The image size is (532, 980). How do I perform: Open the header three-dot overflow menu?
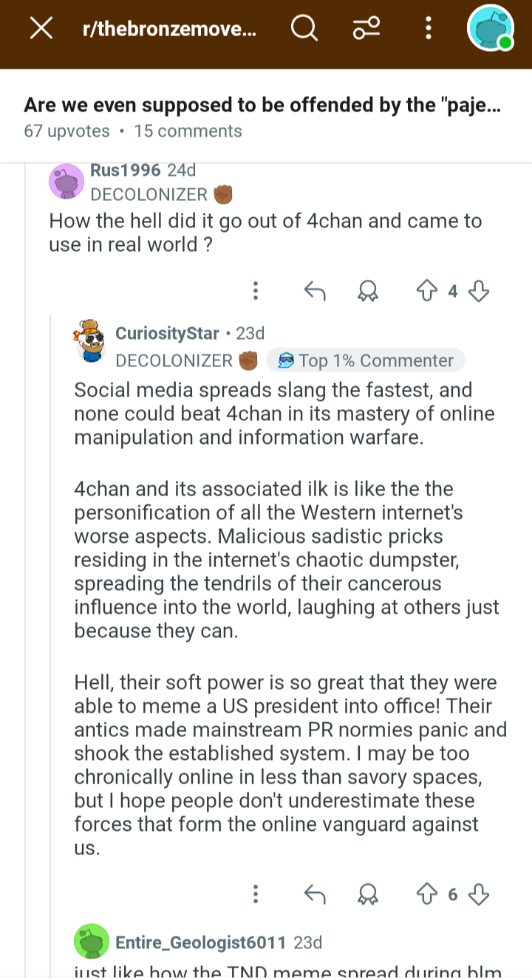tap(429, 29)
